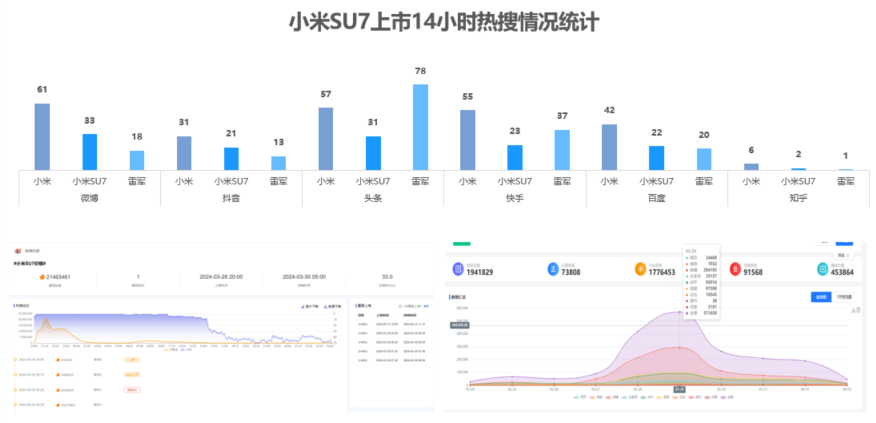Select the 03-29 highlighted date marker

coord(679,389)
